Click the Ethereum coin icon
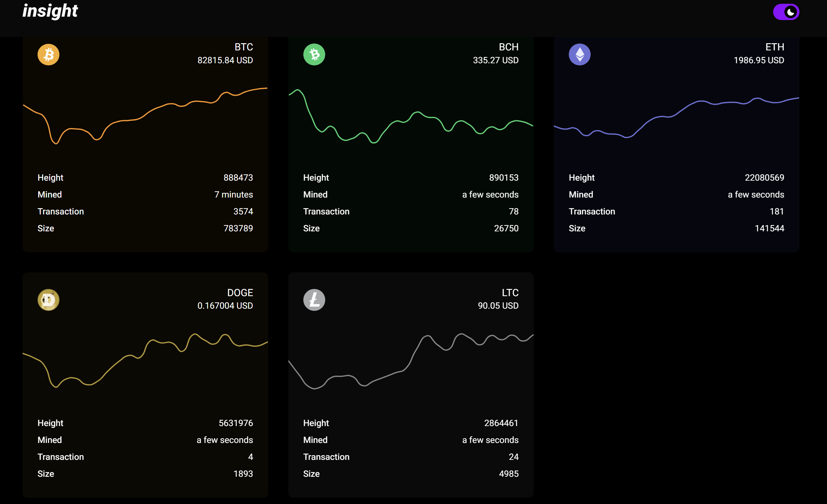The height and width of the screenshot is (504, 827). [x=579, y=54]
